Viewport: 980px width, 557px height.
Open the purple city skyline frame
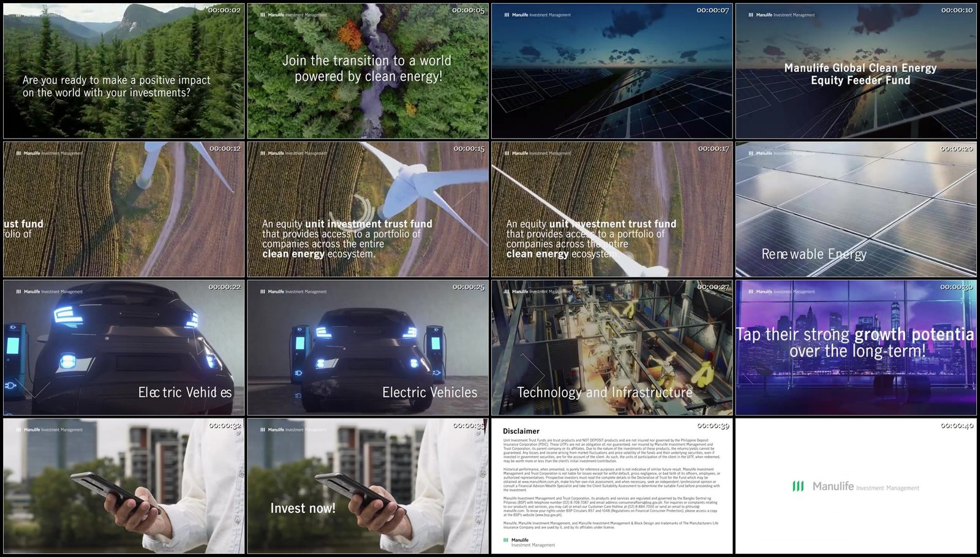pyautogui.click(x=856, y=348)
